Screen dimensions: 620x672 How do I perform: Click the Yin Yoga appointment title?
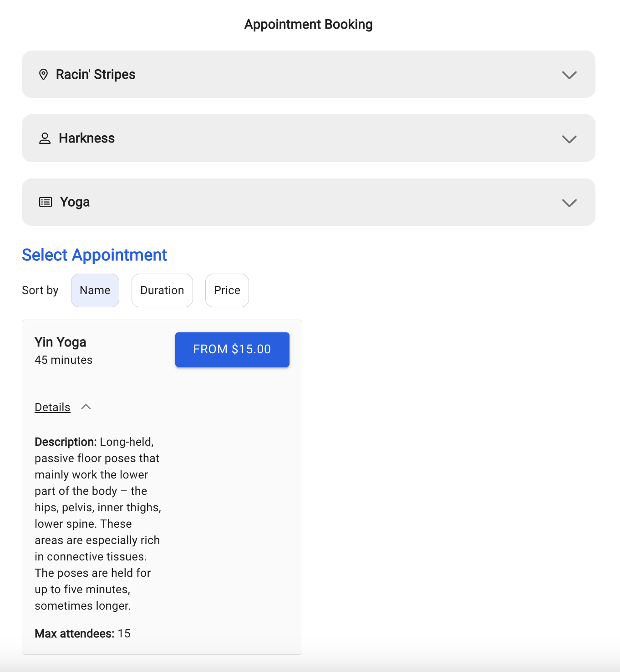click(x=61, y=342)
